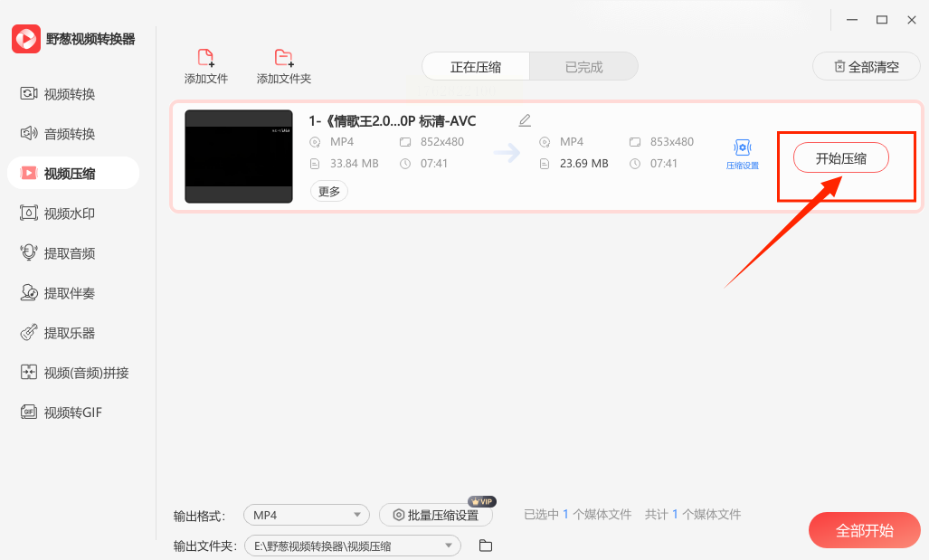Click the 全部清空 button

[867, 66]
